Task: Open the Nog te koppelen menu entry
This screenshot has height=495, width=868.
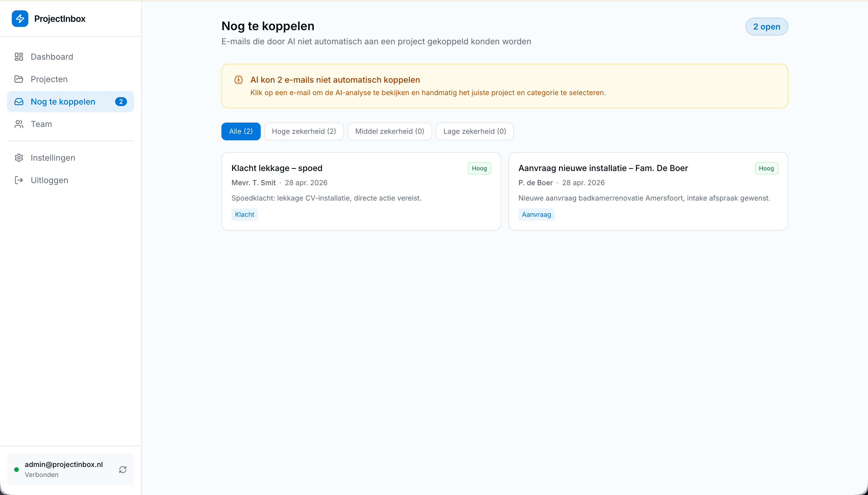Action: 63,101
